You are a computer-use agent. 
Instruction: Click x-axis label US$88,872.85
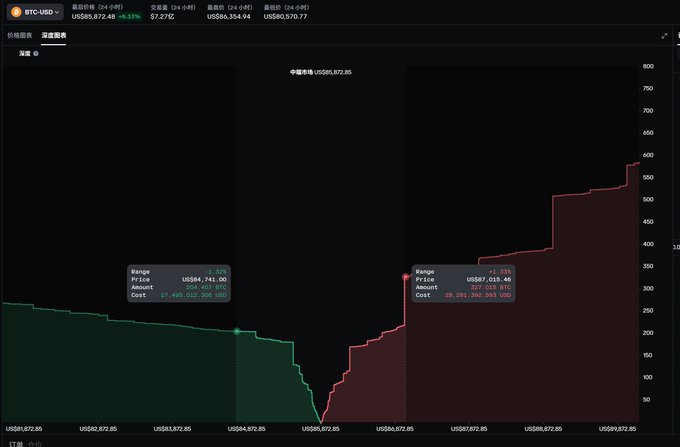tap(543, 429)
